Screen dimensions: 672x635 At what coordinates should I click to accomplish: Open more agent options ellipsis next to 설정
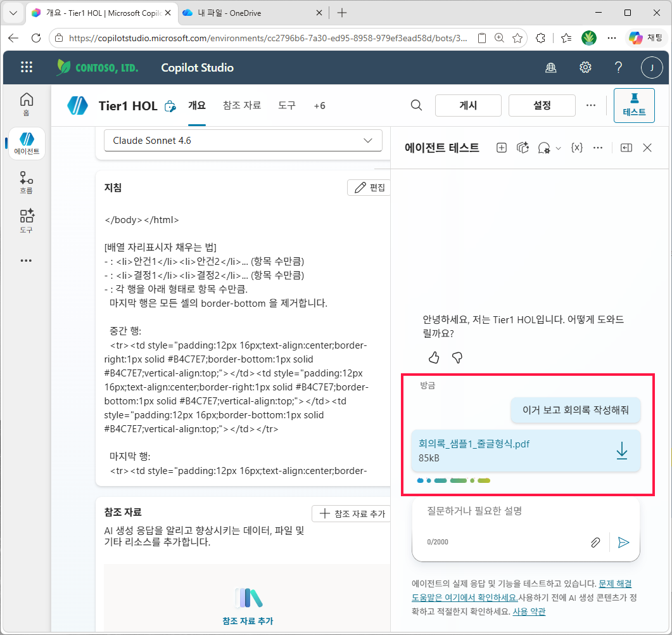(x=590, y=105)
